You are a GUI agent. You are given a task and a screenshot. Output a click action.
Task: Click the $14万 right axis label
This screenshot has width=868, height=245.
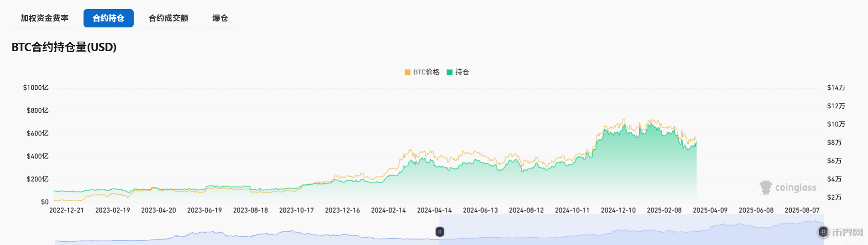(836, 88)
